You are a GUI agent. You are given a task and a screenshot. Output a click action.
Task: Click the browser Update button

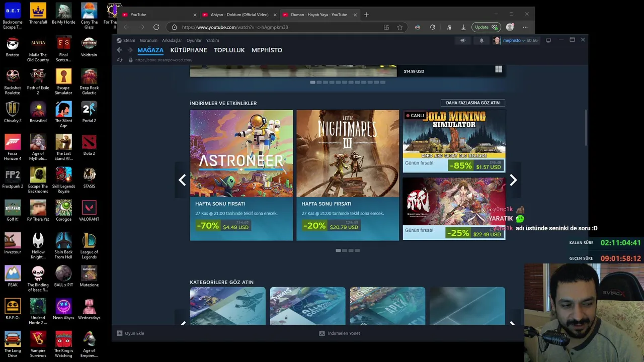coord(486,27)
